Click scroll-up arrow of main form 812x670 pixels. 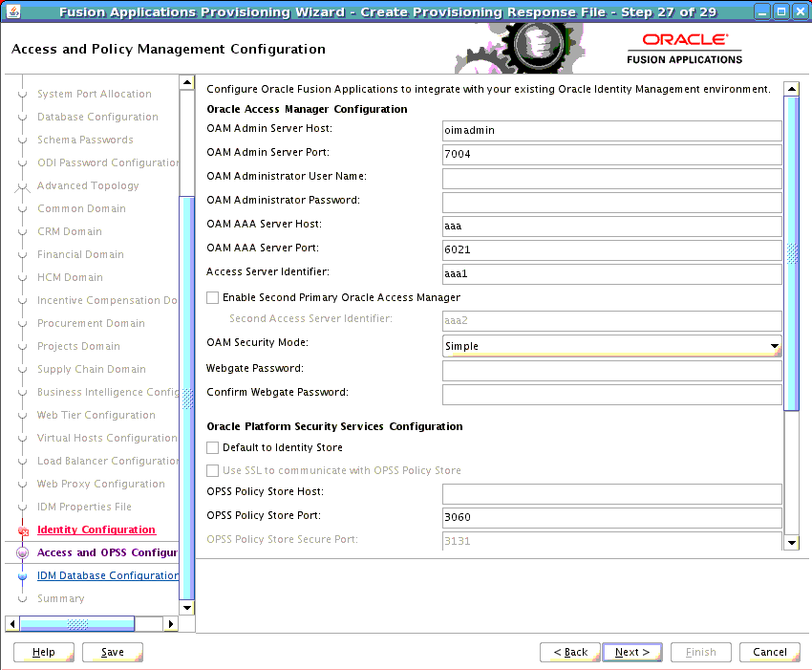791,89
